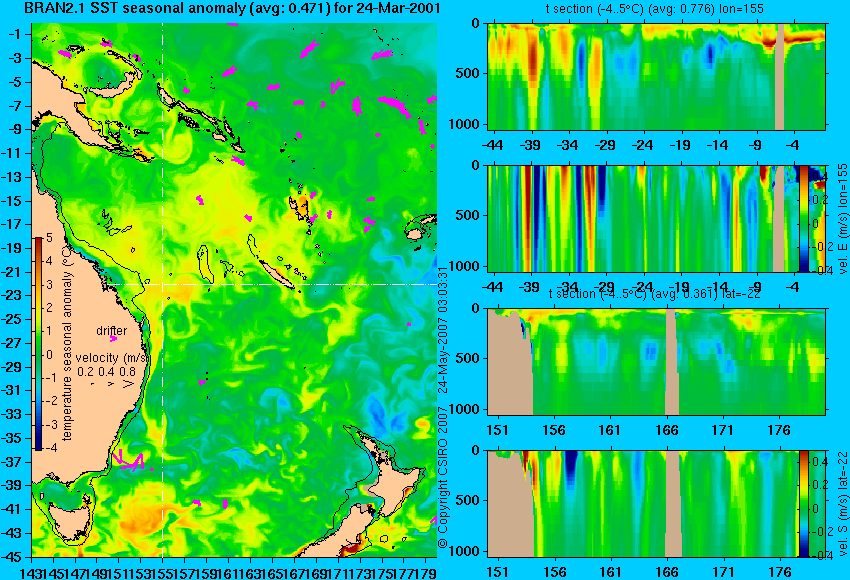
Task: Click the -4 value on the anomaly color bar
Action: coord(48,448)
